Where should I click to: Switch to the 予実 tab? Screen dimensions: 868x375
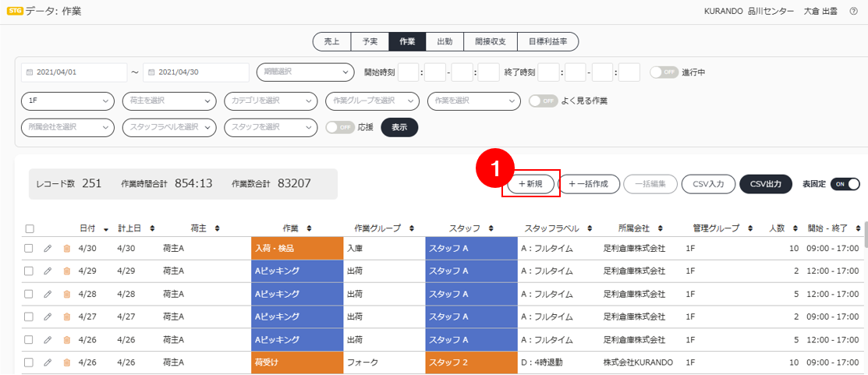pos(370,41)
